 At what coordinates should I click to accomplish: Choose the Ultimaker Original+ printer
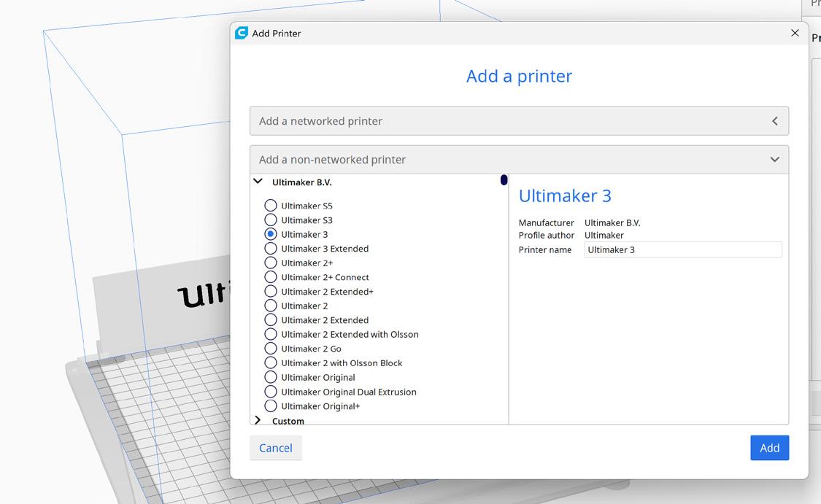click(271, 406)
